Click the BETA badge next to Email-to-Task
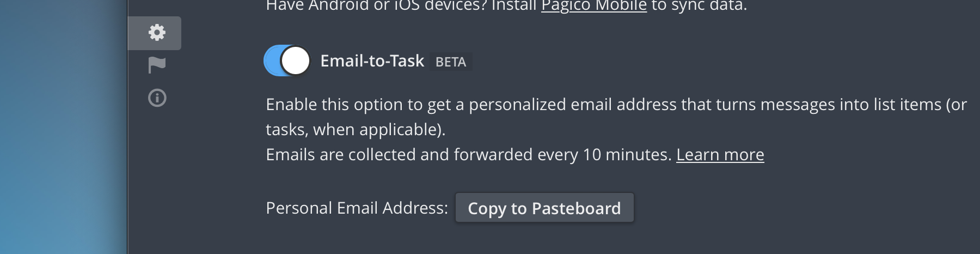Screen dimensions: 980x254 [x=451, y=62]
